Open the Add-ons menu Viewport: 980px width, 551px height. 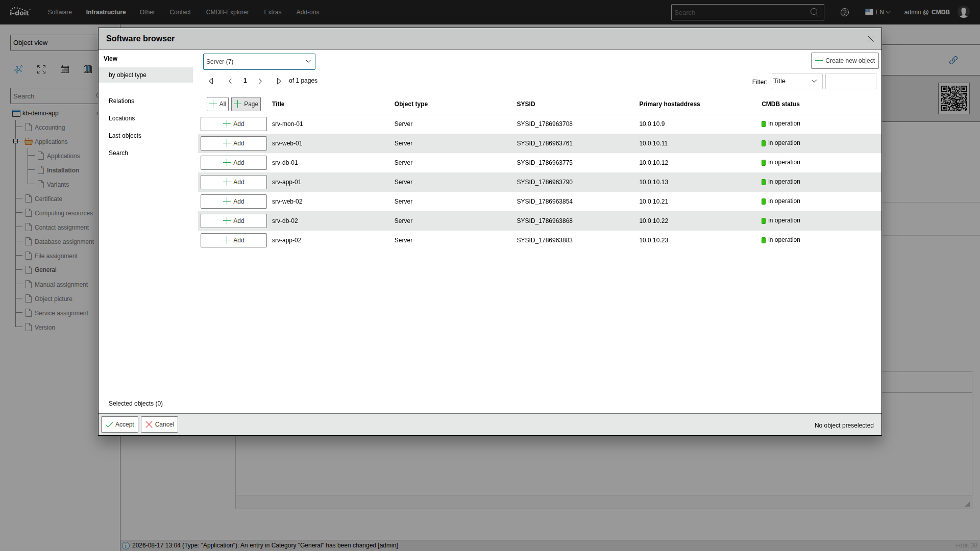308,12
